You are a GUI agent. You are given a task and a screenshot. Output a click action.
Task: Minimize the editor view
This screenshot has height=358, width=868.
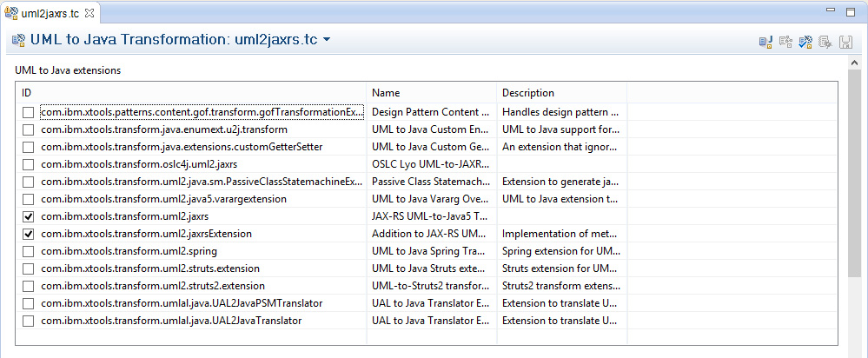click(831, 10)
